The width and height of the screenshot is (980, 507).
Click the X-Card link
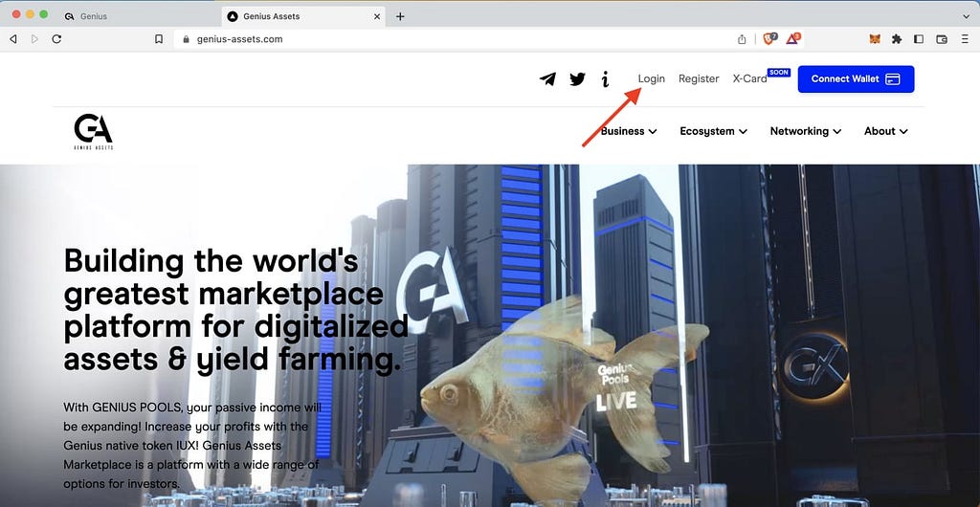[x=749, y=78]
